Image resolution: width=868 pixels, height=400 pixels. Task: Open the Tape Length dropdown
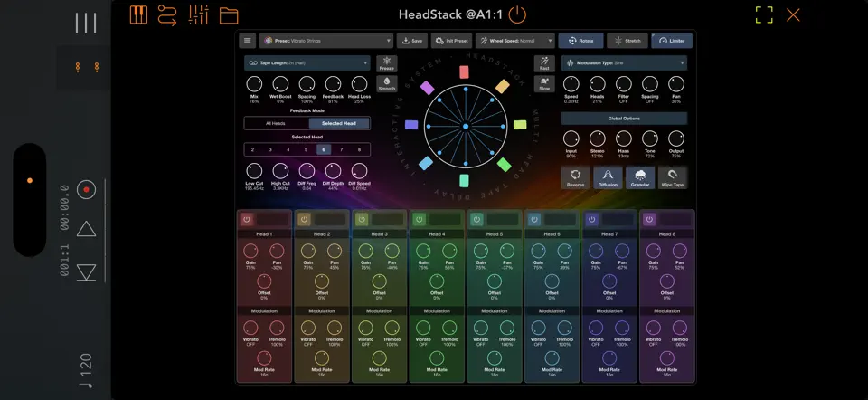click(x=307, y=62)
